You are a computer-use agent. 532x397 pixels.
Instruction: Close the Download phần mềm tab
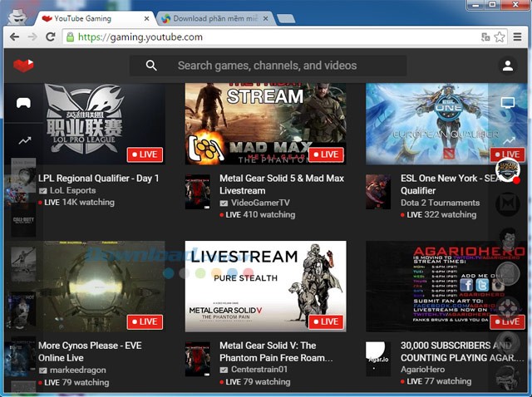265,18
